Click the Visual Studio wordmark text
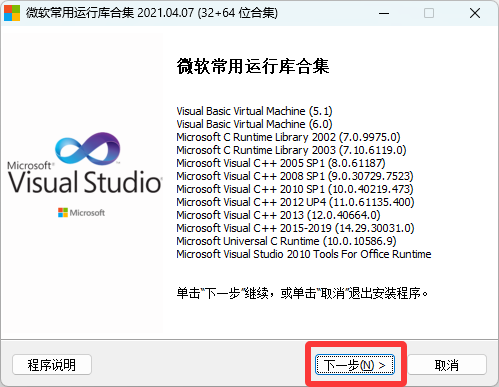The height and width of the screenshot is (387, 499). point(85,182)
